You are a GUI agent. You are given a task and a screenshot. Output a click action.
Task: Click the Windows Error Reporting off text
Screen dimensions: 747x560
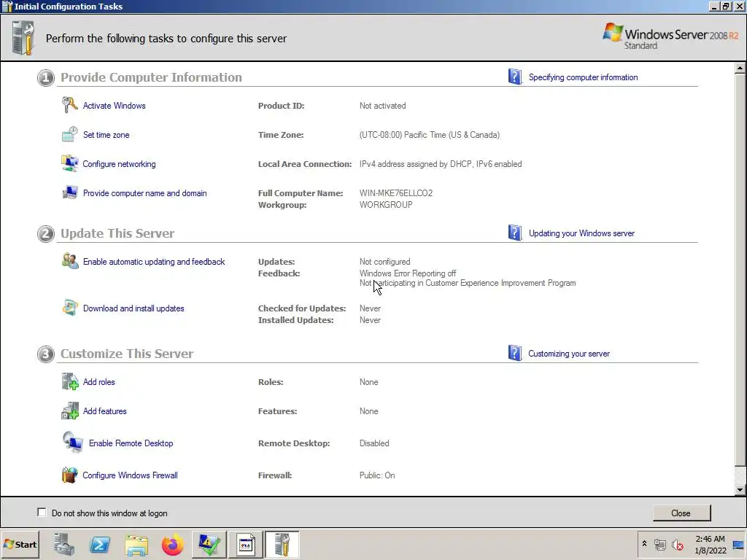pyautogui.click(x=408, y=273)
